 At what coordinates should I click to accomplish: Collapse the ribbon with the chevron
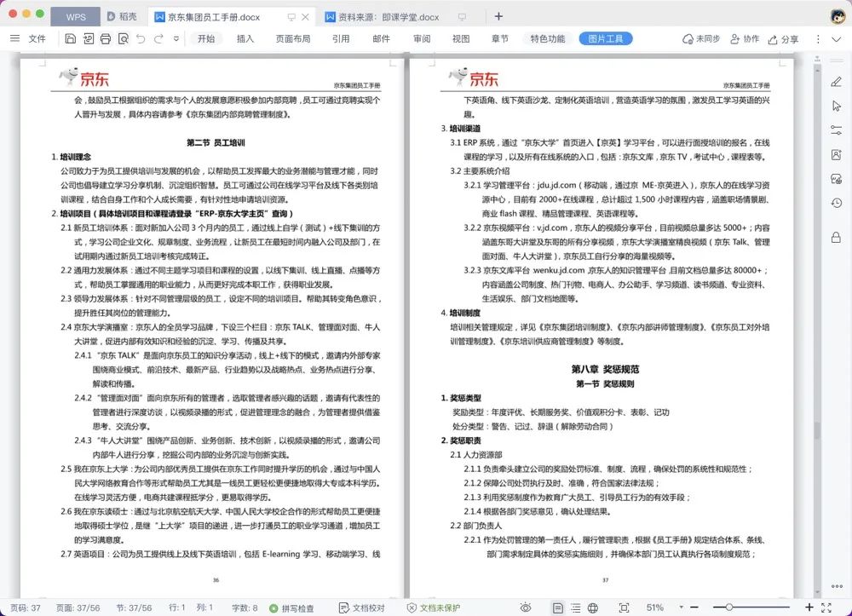(x=837, y=39)
